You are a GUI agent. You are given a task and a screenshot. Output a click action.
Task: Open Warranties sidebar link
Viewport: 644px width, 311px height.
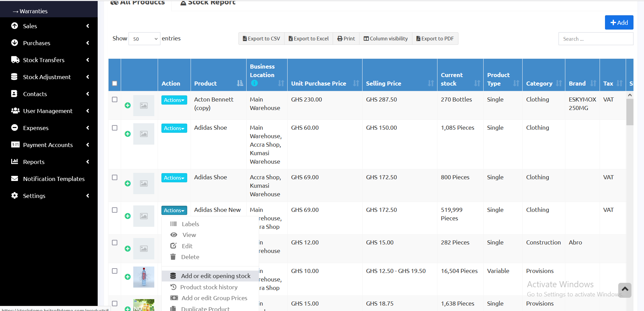(33, 11)
